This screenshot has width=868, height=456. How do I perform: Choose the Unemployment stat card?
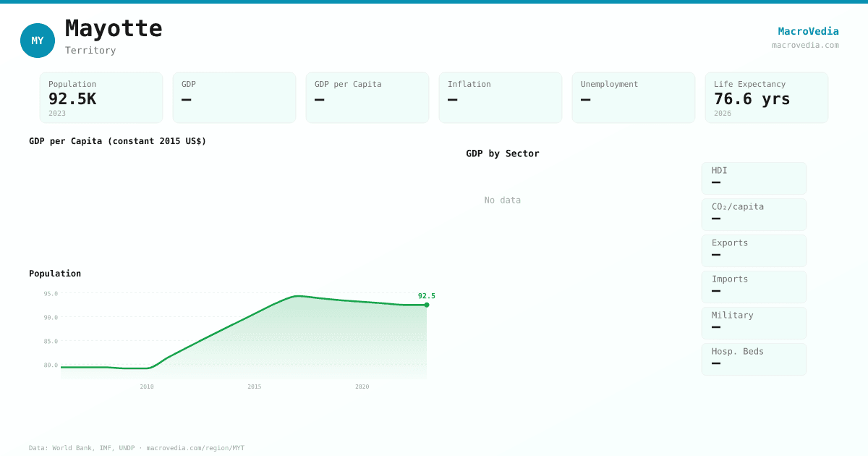634,98
